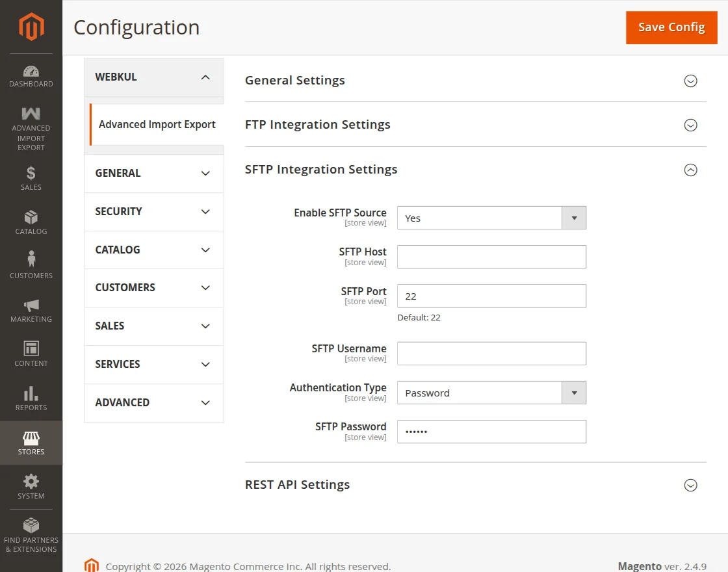The height and width of the screenshot is (572, 728).
Task: Expand the SALES config section
Action: point(153,326)
